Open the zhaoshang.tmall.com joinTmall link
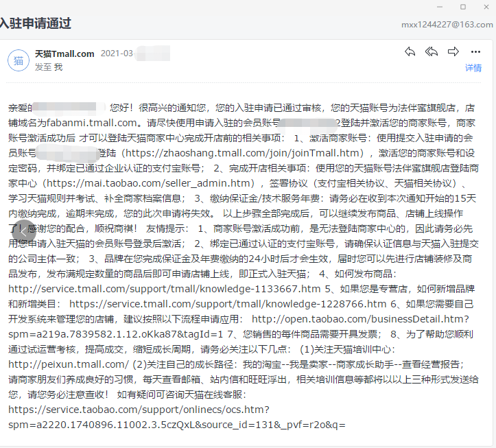496x448 pixels. (243, 153)
